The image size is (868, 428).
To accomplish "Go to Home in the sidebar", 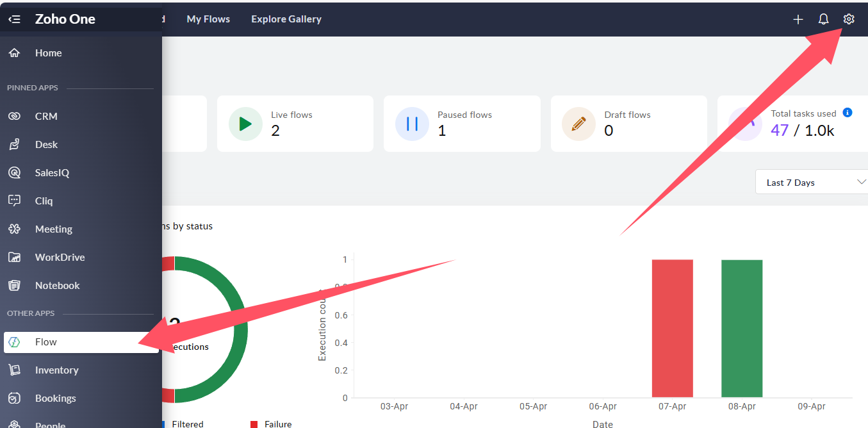I will (x=81, y=53).
